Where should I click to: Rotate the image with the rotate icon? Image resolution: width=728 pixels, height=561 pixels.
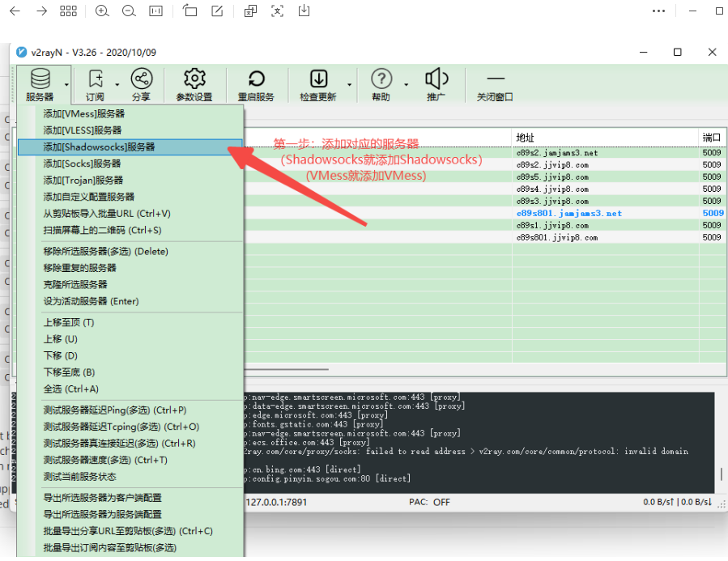pyautogui.click(x=189, y=11)
